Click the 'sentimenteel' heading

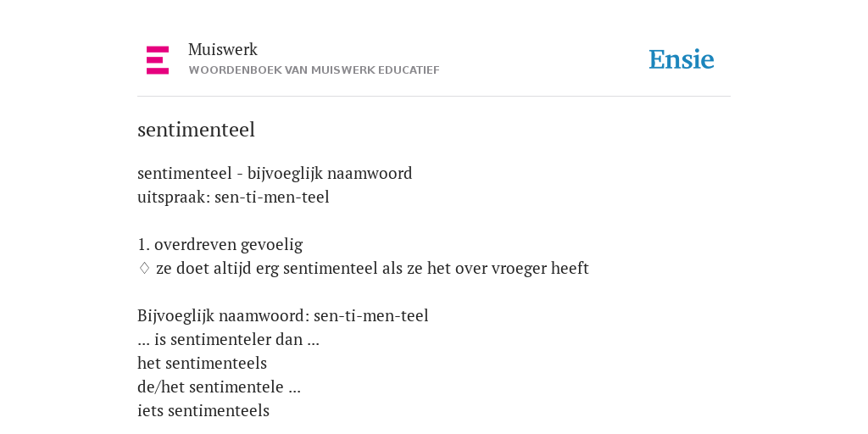[196, 130]
